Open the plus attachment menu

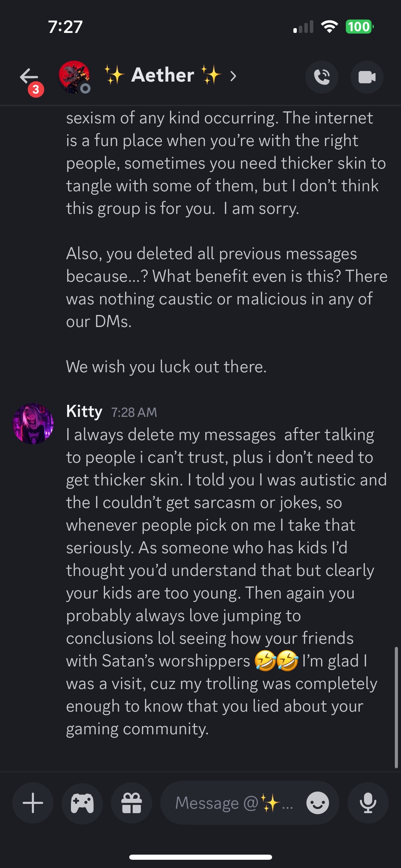(33, 803)
